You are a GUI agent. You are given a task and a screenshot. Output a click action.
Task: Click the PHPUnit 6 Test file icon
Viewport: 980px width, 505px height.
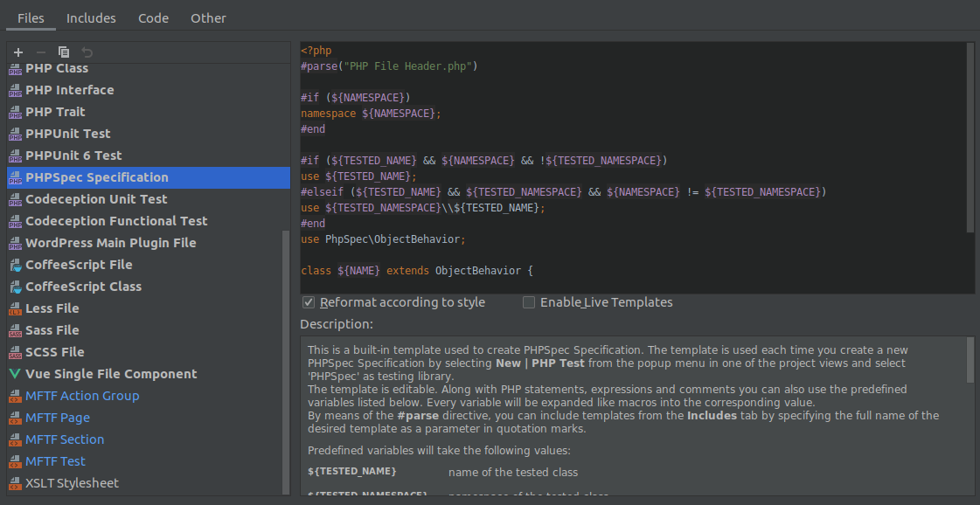15,156
